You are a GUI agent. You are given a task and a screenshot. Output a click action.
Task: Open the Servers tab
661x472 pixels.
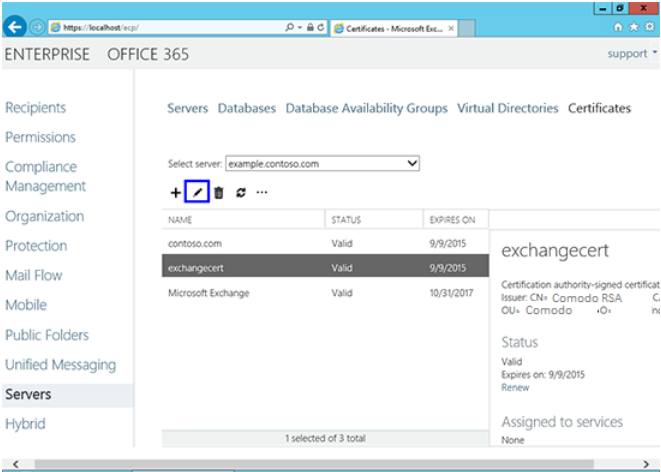[188, 108]
